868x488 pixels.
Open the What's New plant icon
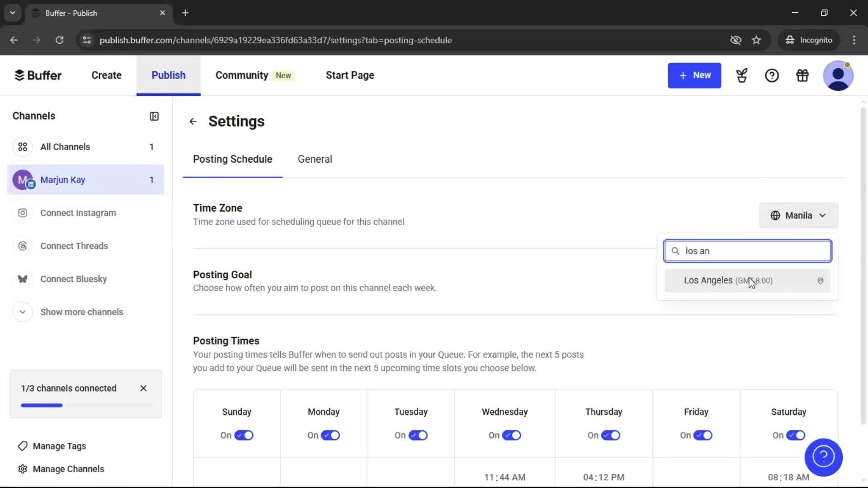(x=741, y=75)
